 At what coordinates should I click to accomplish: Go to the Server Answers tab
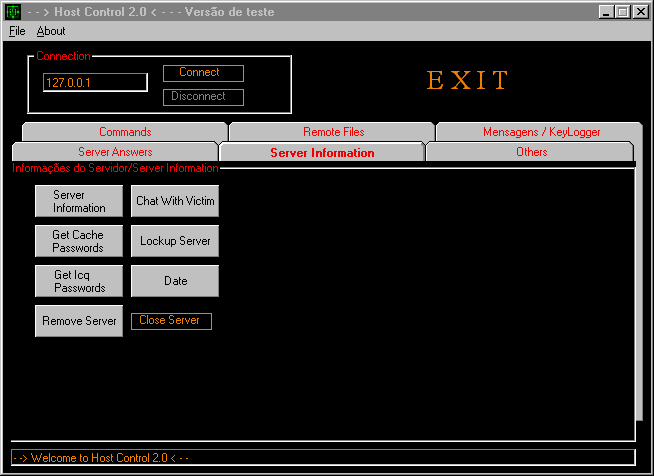click(x=115, y=152)
